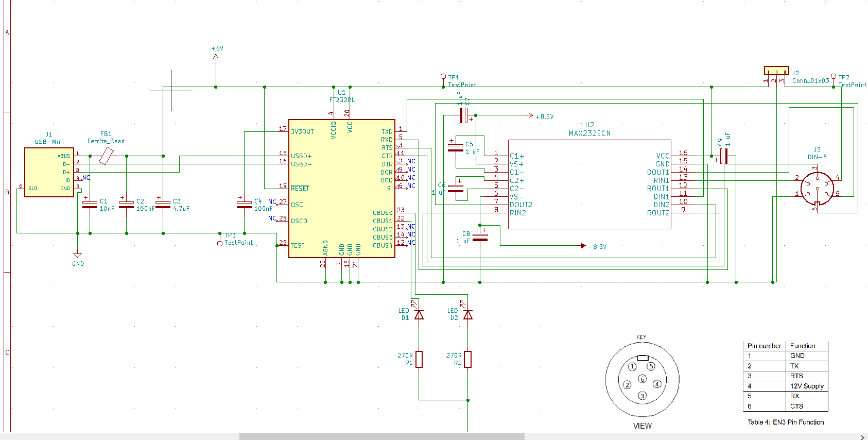Click the +8.5V net label
Image resolution: width=868 pixels, height=440 pixels.
[x=544, y=117]
